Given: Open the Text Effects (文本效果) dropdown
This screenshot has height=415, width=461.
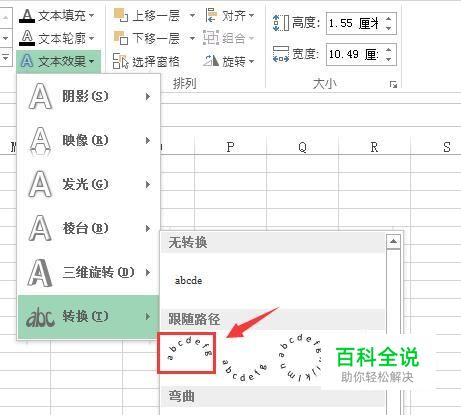Looking at the screenshot, I should (x=58, y=61).
